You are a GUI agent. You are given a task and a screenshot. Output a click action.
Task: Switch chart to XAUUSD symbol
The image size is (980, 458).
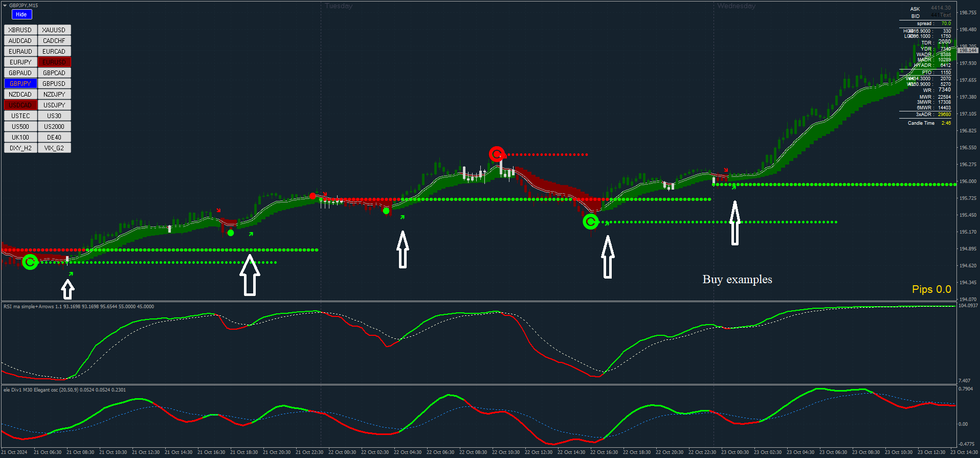[54, 30]
